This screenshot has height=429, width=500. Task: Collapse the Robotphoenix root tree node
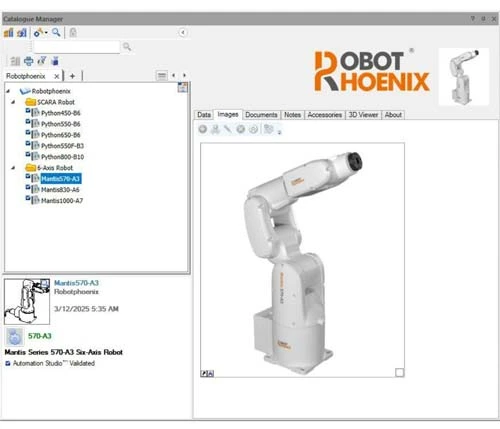8,91
